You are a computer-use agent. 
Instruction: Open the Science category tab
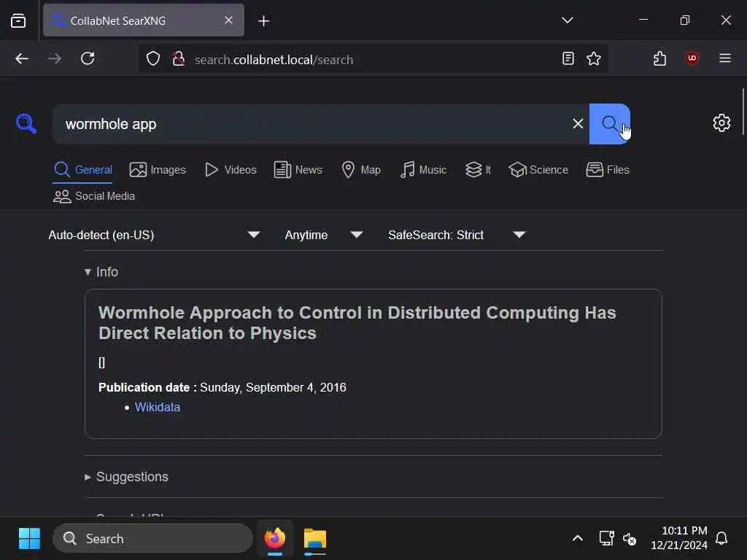538,170
